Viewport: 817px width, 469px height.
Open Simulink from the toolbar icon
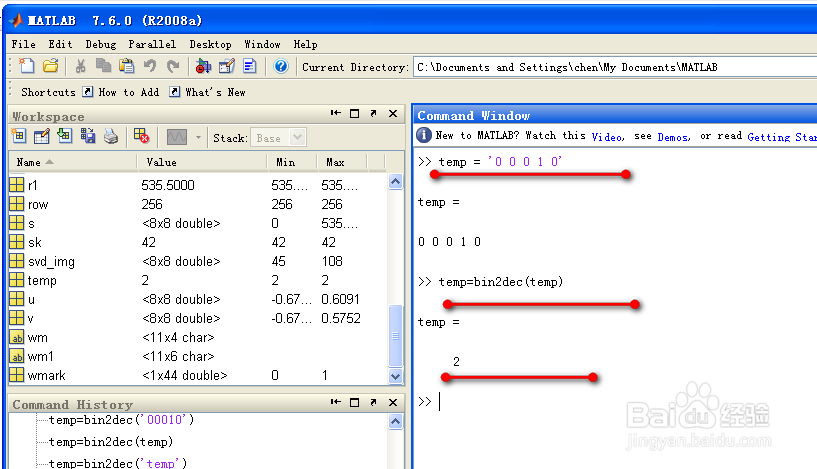(203, 66)
